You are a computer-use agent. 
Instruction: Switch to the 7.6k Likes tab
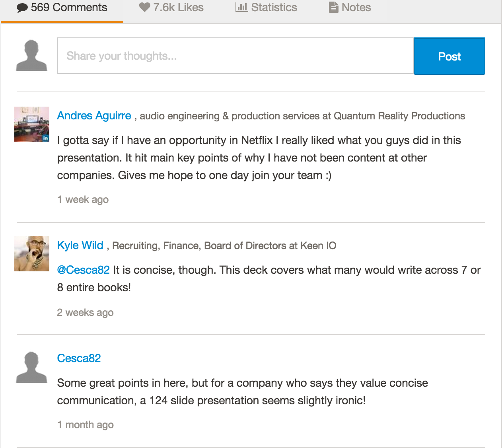(x=171, y=8)
